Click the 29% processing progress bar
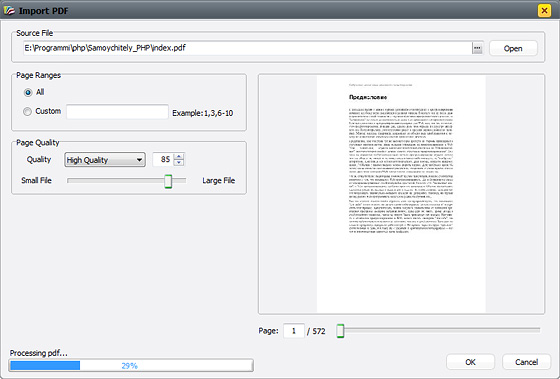 (x=131, y=365)
